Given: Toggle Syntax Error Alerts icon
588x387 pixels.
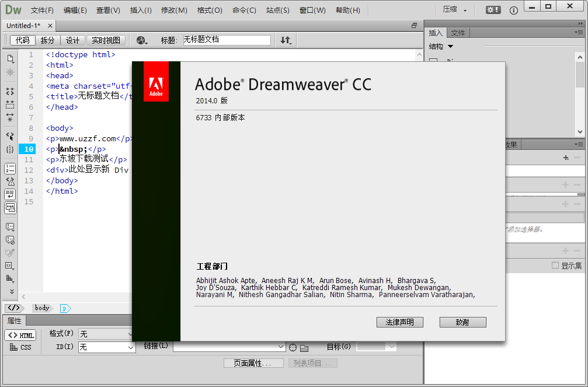Looking at the screenshot, I should (10, 207).
